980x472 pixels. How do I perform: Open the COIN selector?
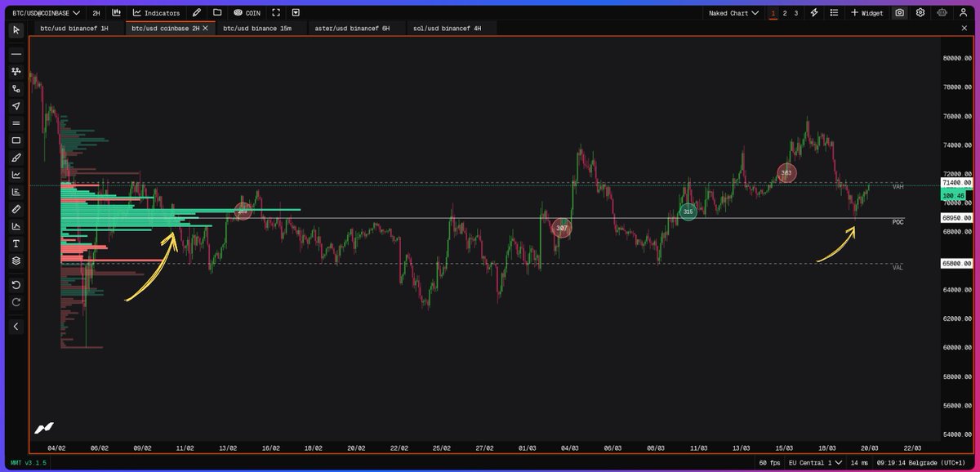[247, 13]
